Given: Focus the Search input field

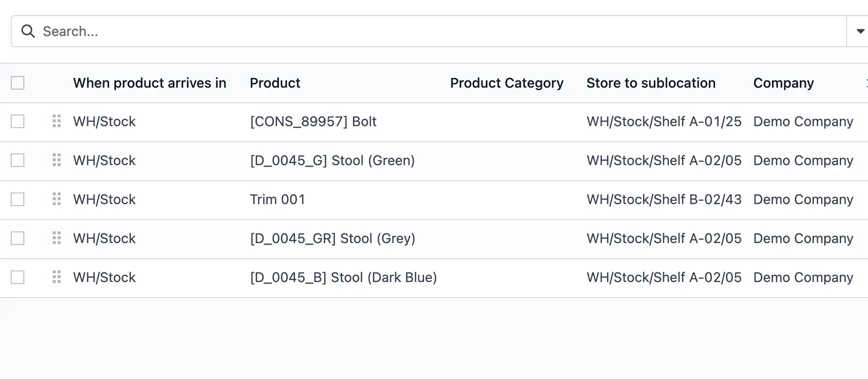Looking at the screenshot, I should (438, 31).
